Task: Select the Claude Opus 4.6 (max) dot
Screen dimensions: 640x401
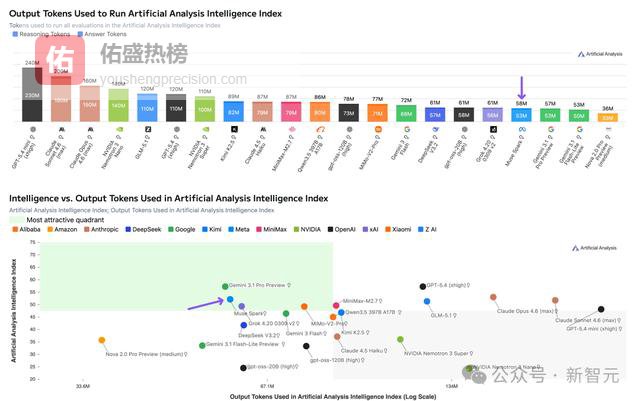Action: [493, 297]
